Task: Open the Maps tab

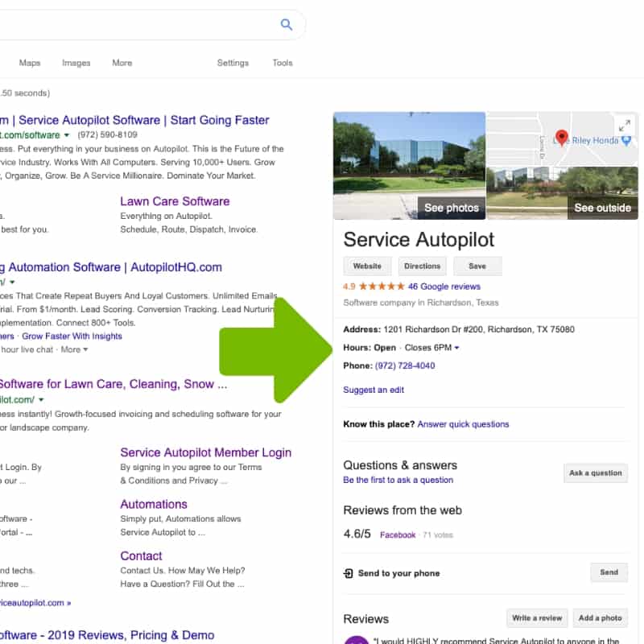Action: (x=30, y=63)
